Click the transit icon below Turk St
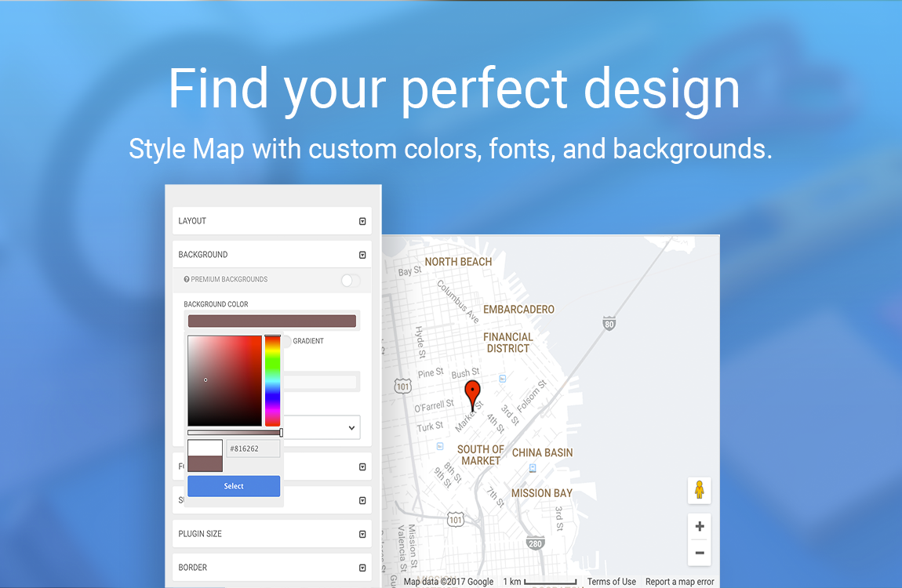Screen dimensions: 902x588 440,446
